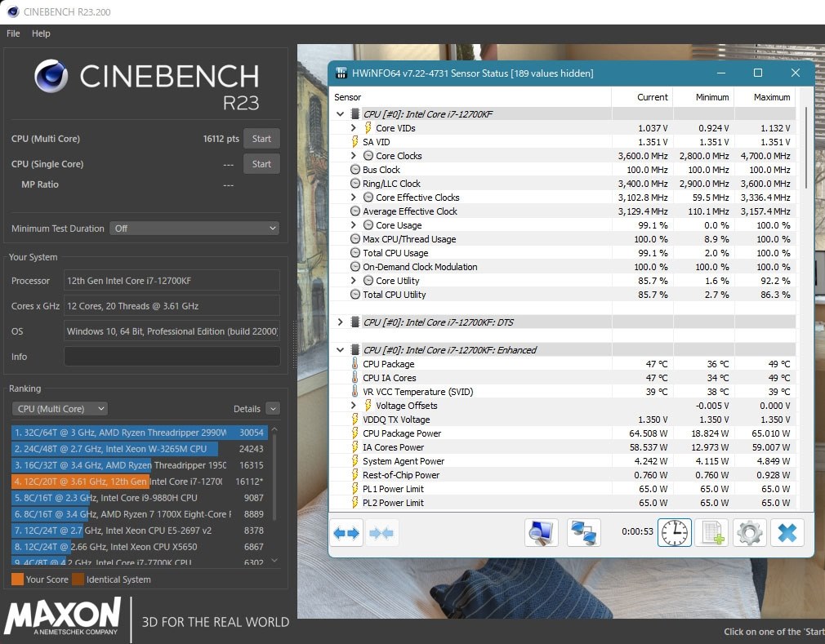The width and height of the screenshot is (825, 644).
Task: Click the Maximum column header in HWiNFO
Action: 765,97
